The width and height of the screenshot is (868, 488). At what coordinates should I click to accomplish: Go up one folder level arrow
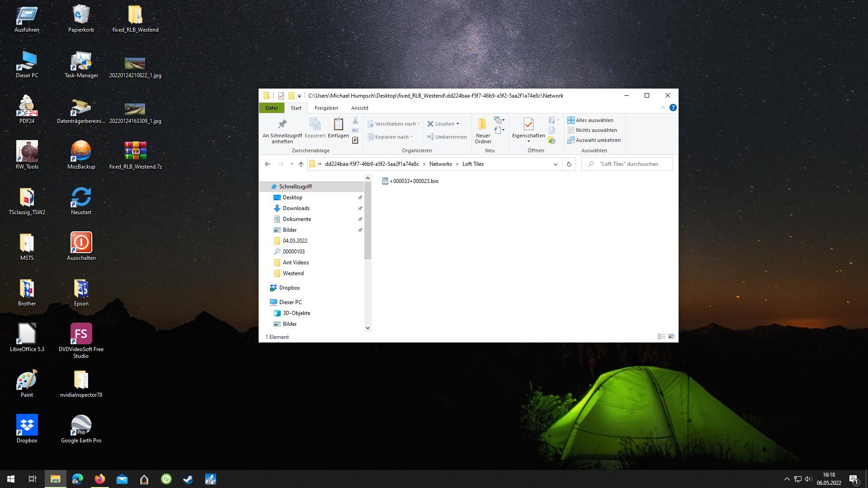301,164
